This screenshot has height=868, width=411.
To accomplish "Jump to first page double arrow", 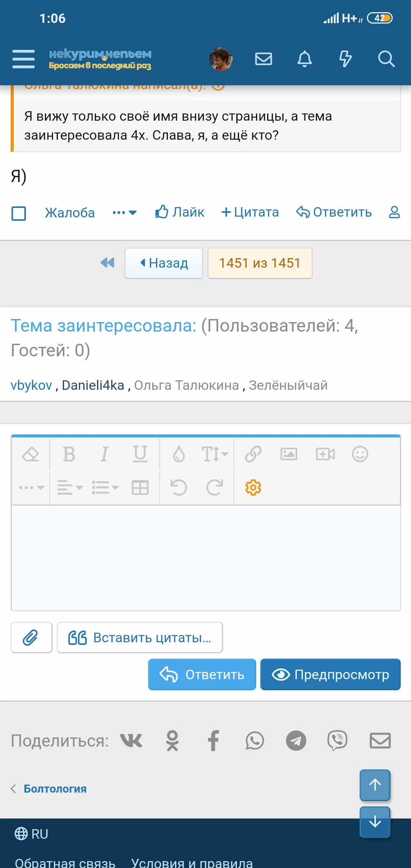I will point(107,263).
